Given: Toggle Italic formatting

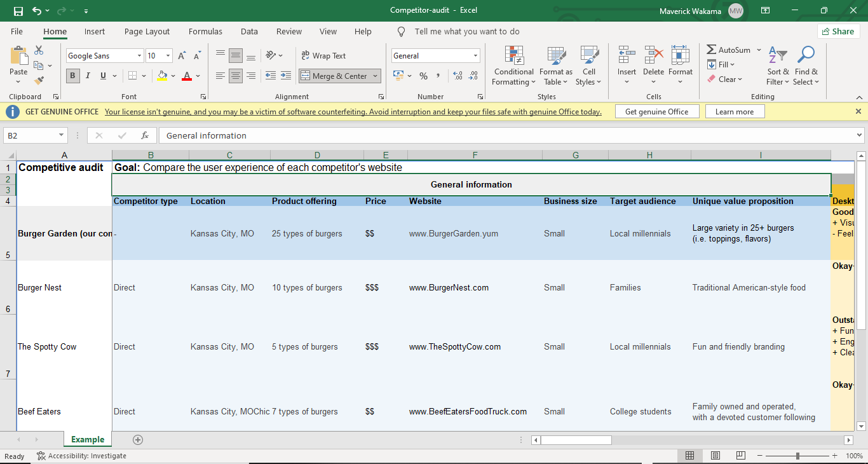Looking at the screenshot, I should 88,76.
